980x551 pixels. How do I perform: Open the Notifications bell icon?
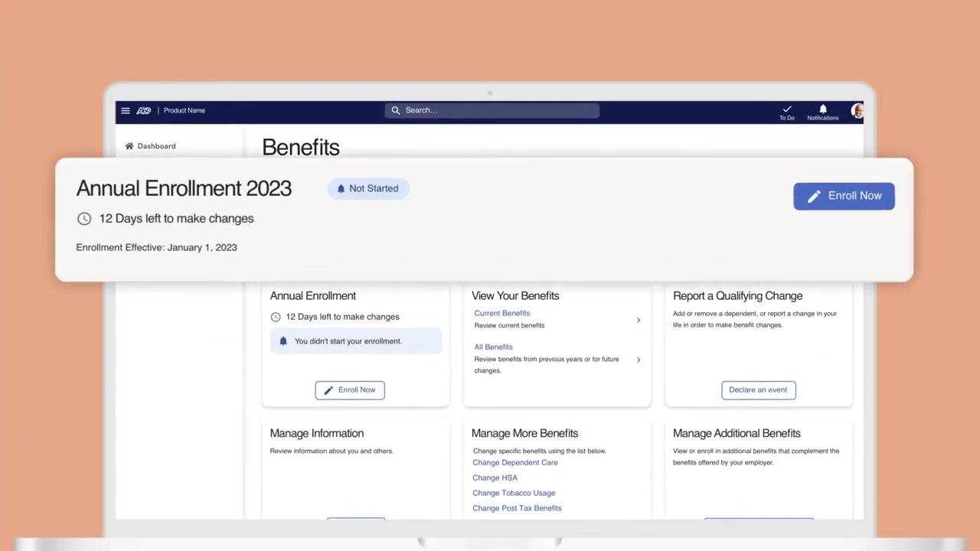pyautogui.click(x=823, y=112)
